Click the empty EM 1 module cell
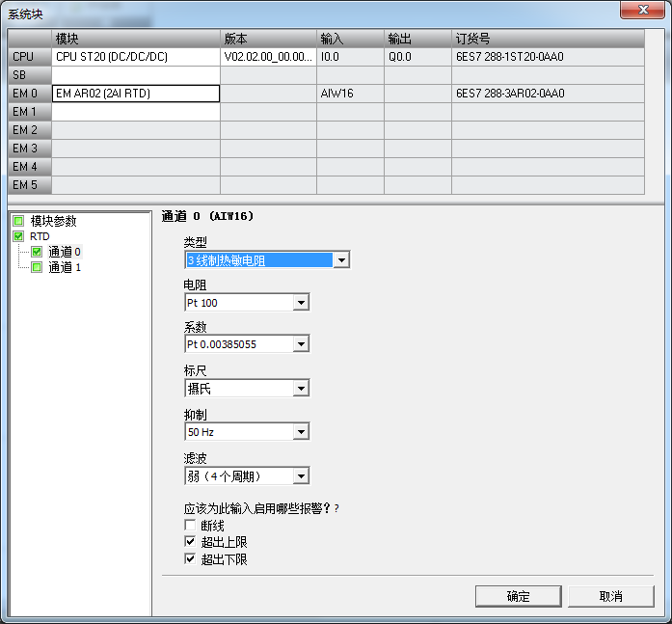672x624 pixels. (135, 112)
